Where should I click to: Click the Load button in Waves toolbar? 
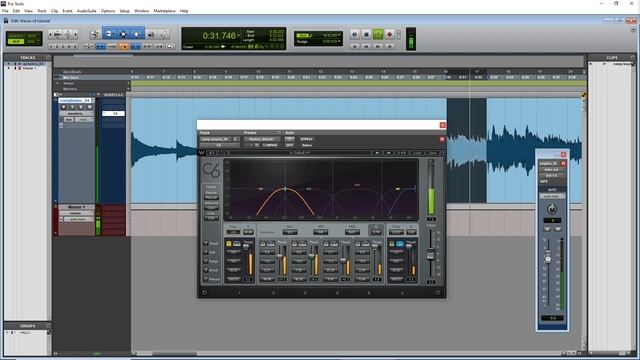417,153
